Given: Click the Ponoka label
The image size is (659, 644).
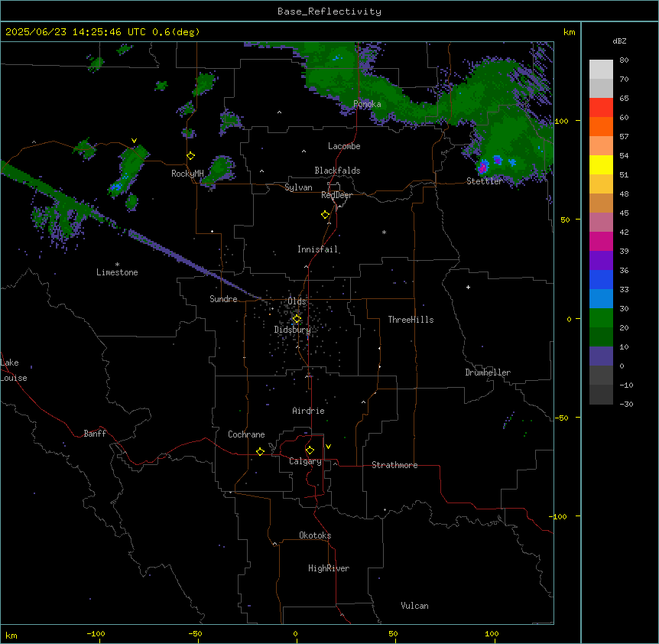Looking at the screenshot, I should click(367, 104).
